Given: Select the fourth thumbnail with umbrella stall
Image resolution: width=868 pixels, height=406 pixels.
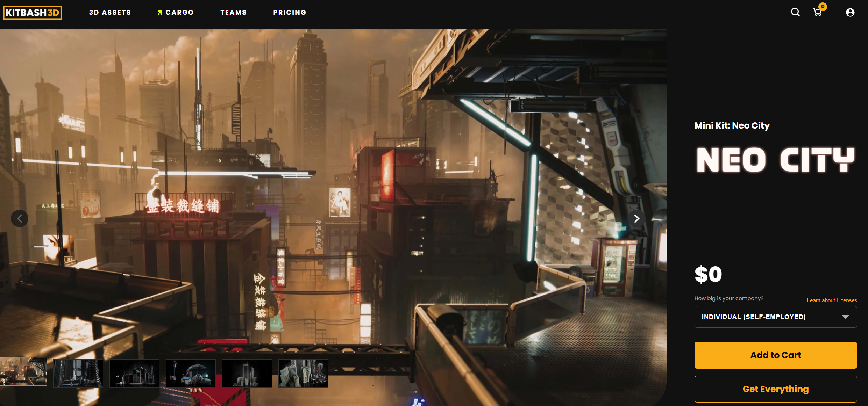Looking at the screenshot, I should [191, 374].
